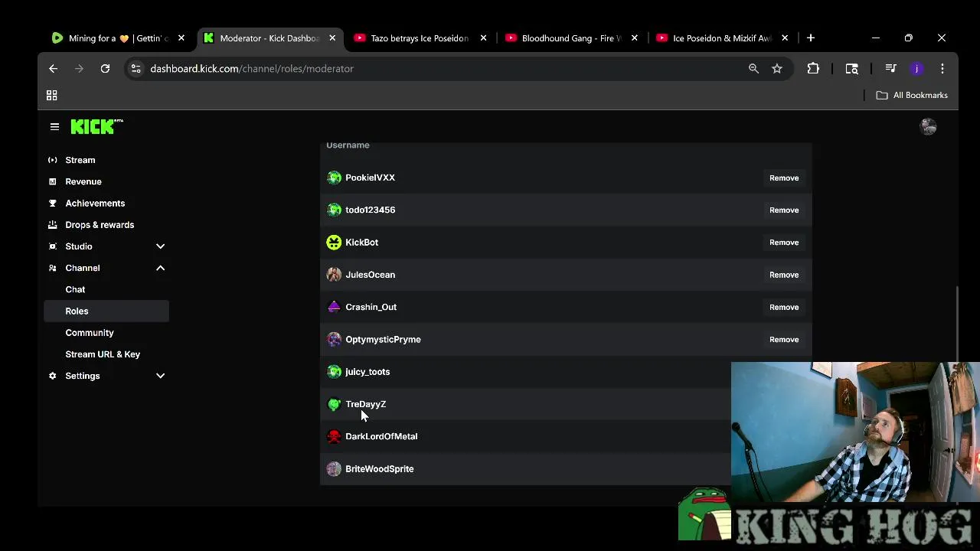Go back to previous page

point(53,69)
